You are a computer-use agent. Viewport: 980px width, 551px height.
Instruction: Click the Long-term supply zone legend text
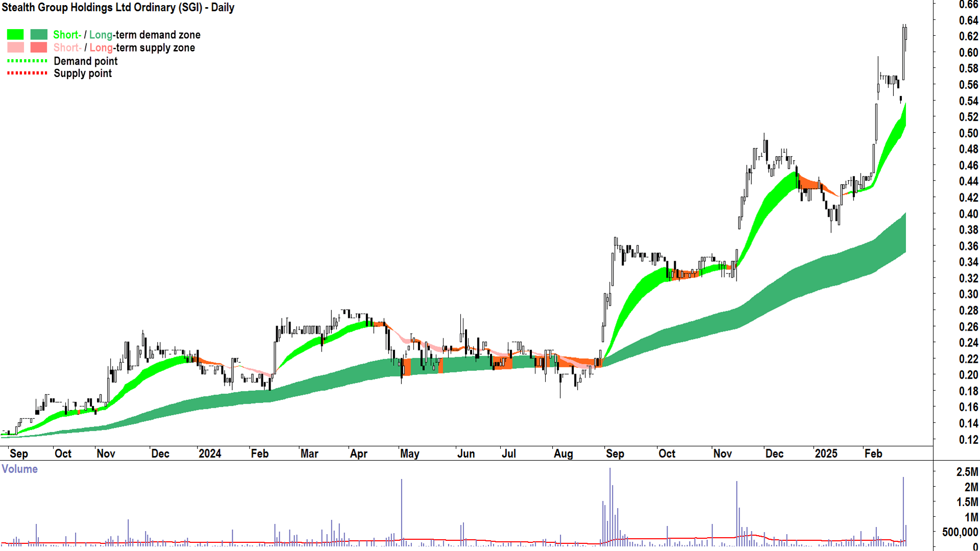[142, 48]
